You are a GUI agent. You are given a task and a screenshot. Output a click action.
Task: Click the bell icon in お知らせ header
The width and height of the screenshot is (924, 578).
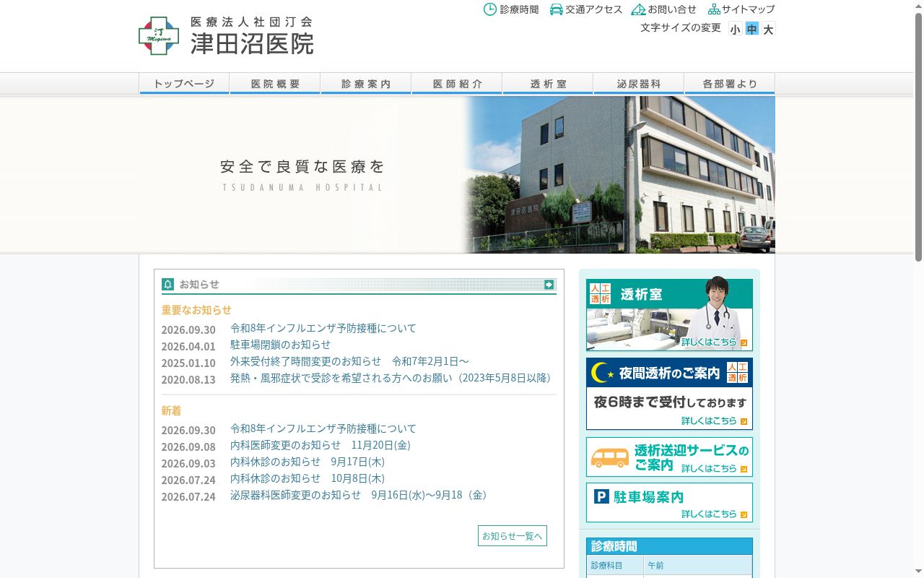coord(167,285)
